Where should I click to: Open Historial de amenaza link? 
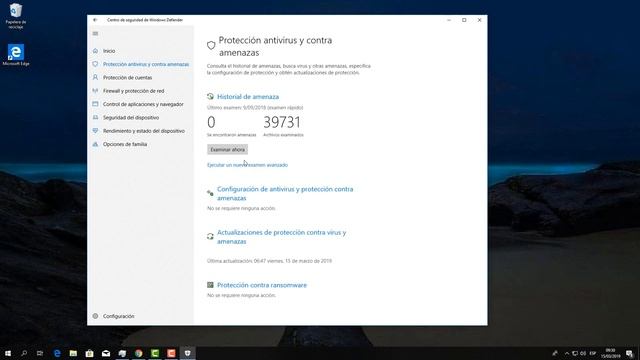pyautogui.click(x=248, y=97)
